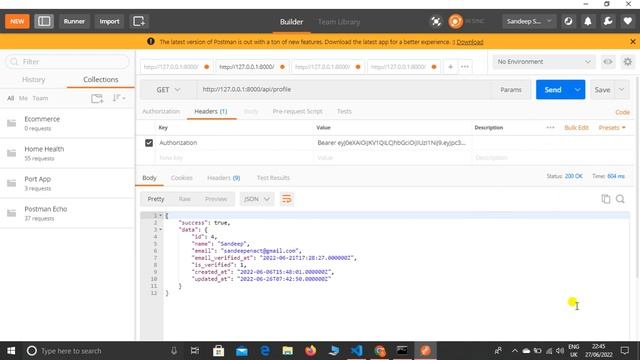Select the Raw response view
640x360 pixels.
184,199
